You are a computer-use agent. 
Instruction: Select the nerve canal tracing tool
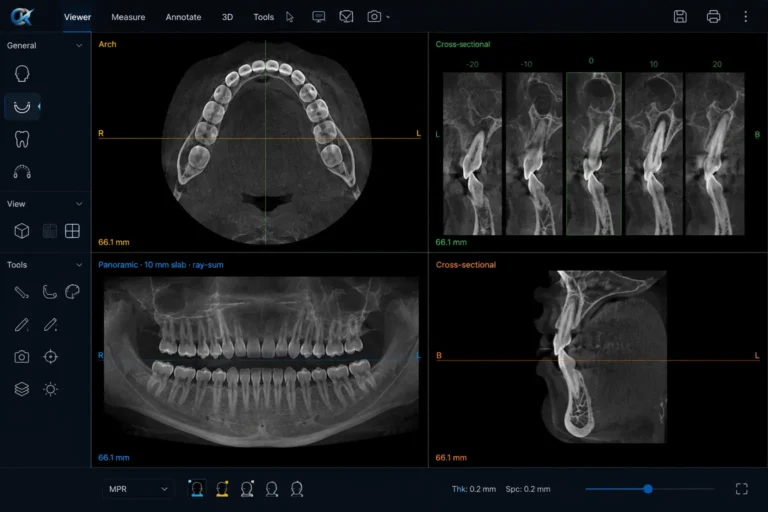tap(49, 293)
